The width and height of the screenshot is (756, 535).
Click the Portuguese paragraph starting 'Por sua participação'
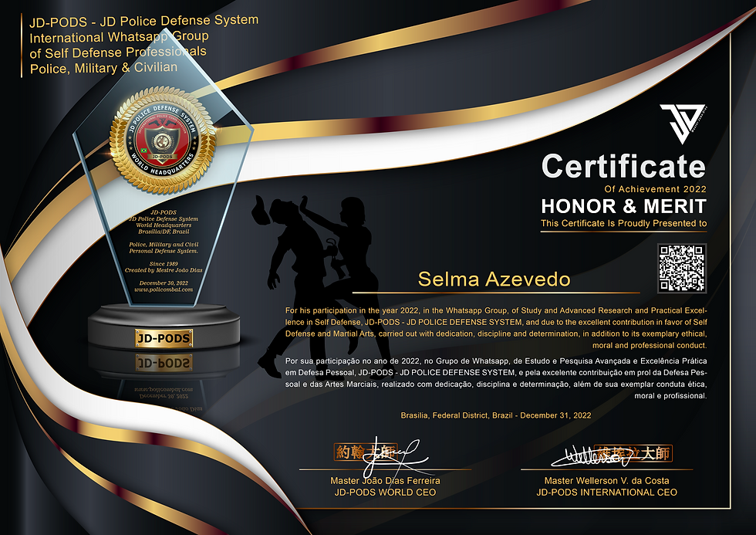tap(496, 378)
